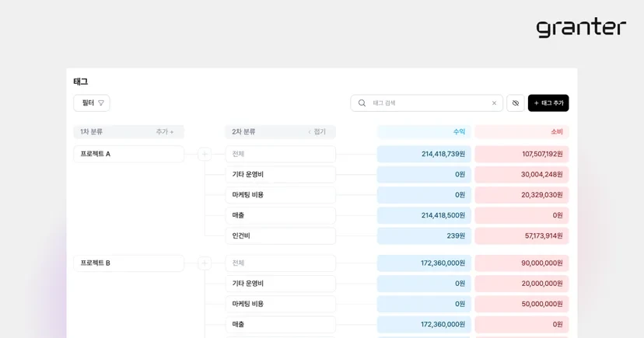
Task: Click spending value 30,004,248원
Action: coord(522,174)
